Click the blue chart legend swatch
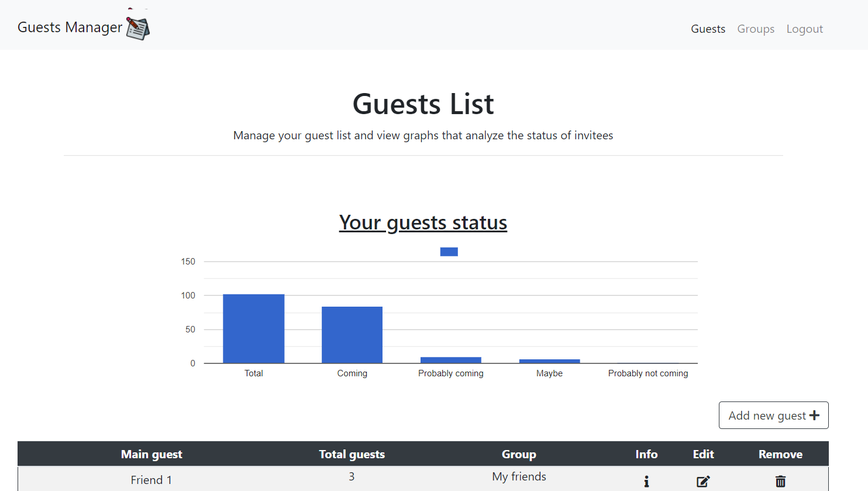Screen dimensions: 868x491 (449, 252)
